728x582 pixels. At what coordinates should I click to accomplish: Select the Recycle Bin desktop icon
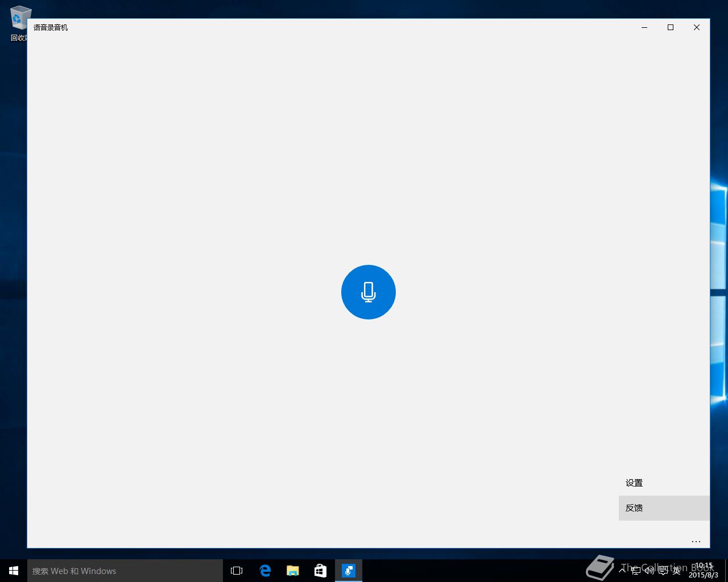20,24
